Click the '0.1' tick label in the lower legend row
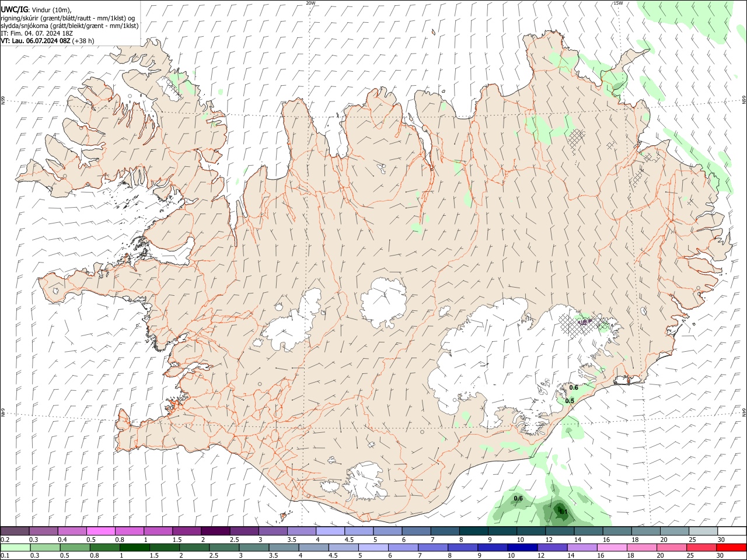 pos(5,556)
